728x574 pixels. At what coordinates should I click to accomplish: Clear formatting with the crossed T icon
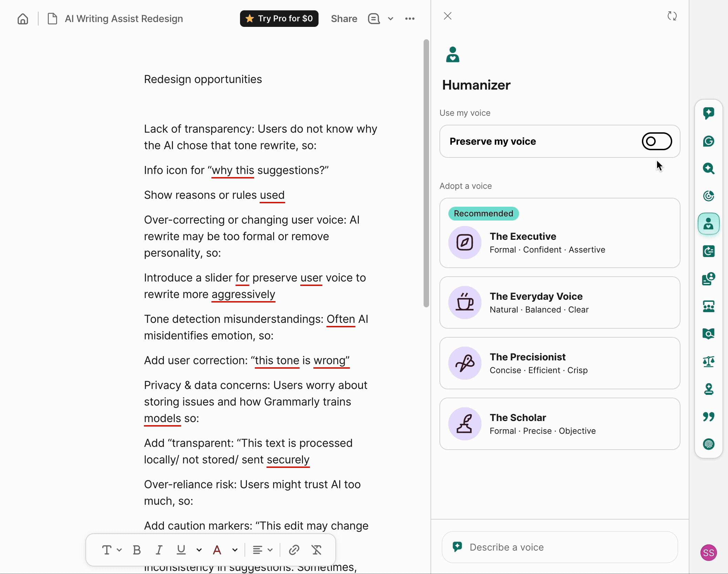click(x=316, y=550)
